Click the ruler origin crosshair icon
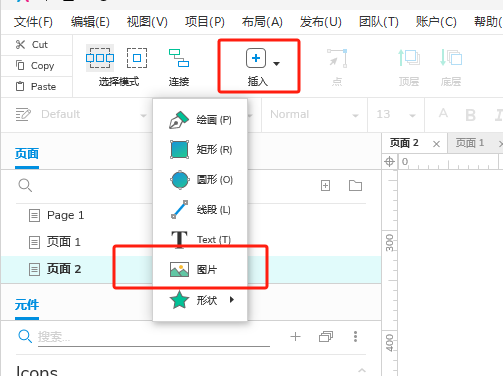Image resolution: width=503 pixels, height=376 pixels. click(389, 162)
